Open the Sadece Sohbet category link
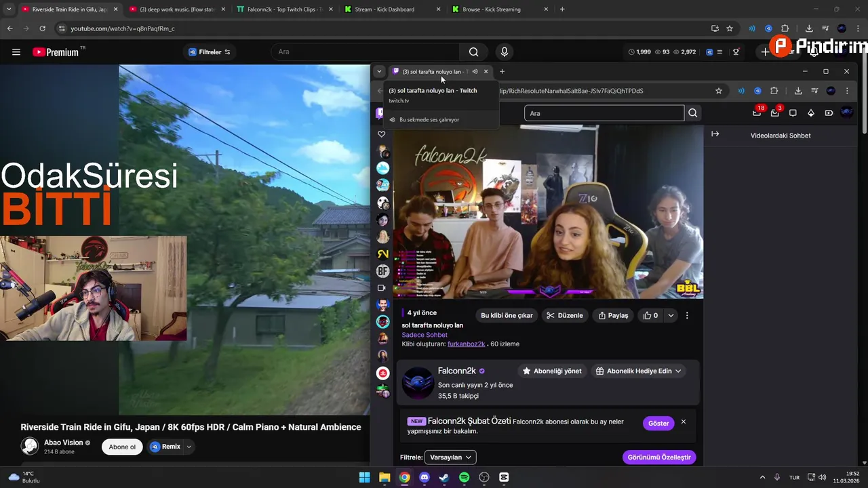This screenshot has height=488, width=868. click(425, 335)
